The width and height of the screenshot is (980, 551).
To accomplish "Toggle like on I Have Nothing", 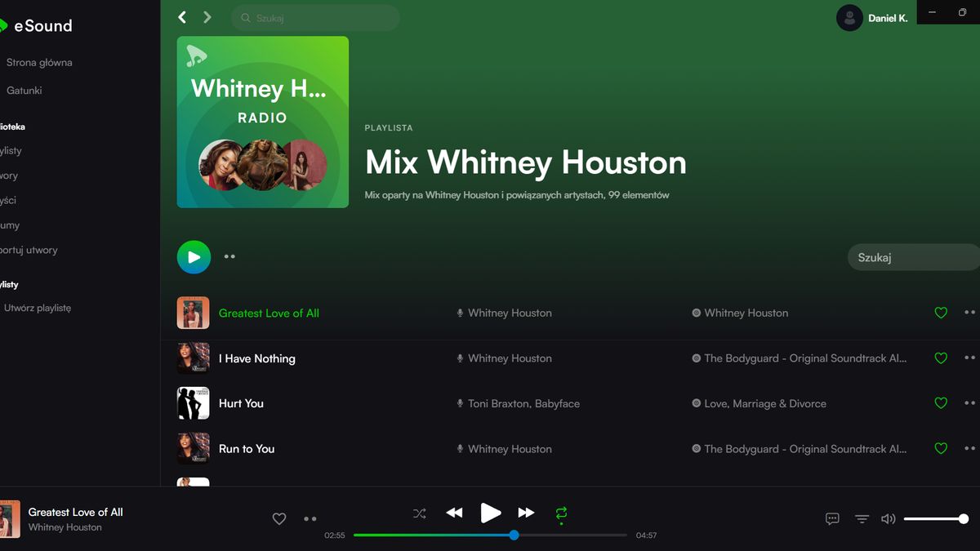I will [941, 358].
